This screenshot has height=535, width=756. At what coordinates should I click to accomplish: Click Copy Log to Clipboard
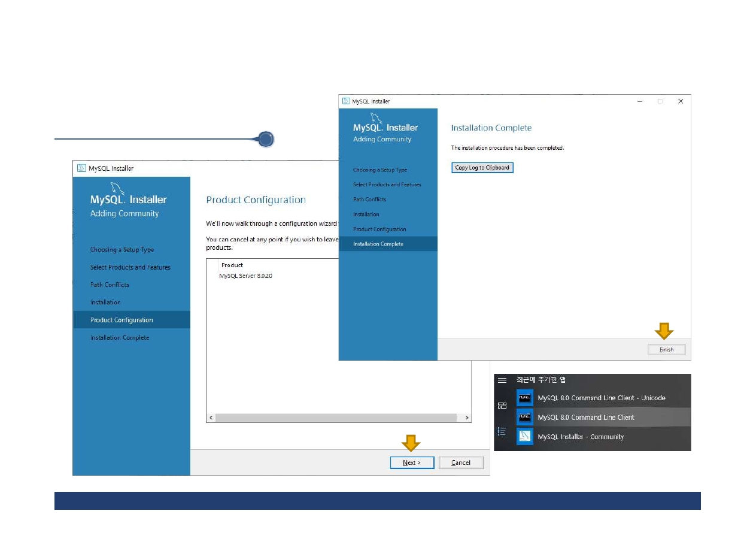point(482,168)
